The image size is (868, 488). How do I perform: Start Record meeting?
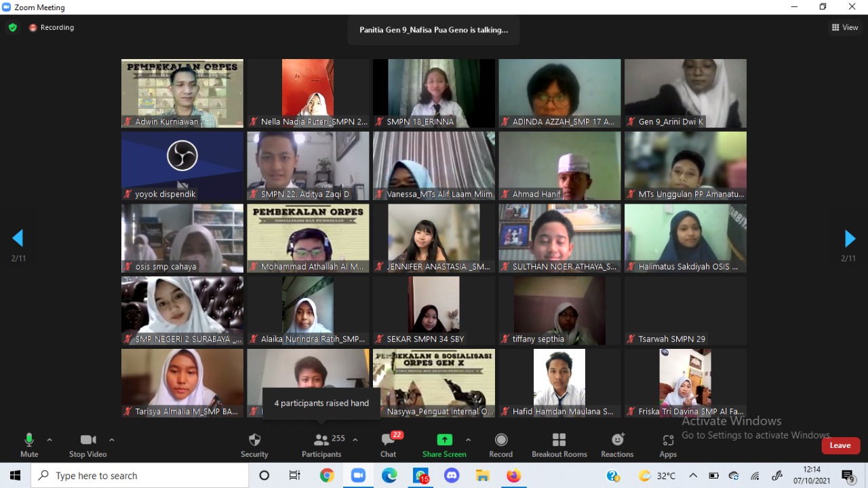[501, 445]
